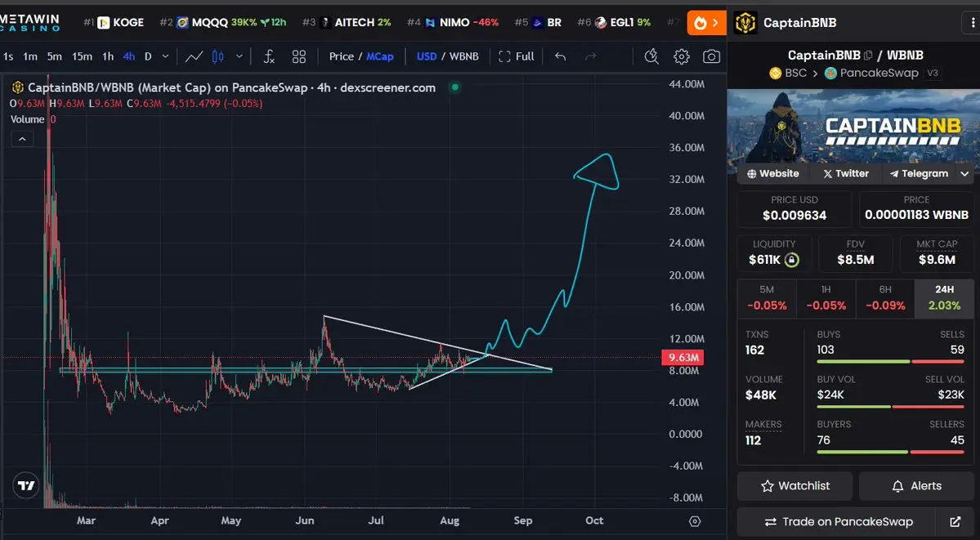
Task: Click the trending fire button
Action: click(706, 23)
